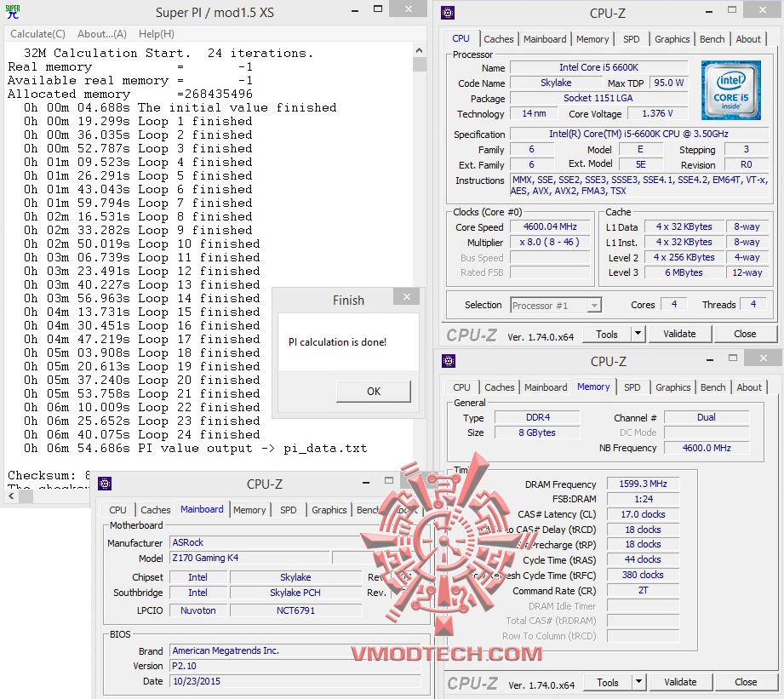Screen dimensions: 784x699
Task: Close the Finish dialog with X
Action: 407,297
